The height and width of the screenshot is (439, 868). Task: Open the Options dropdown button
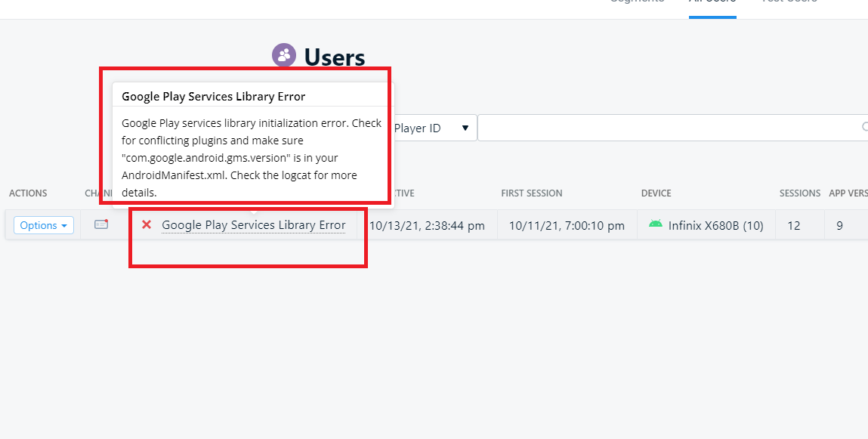pos(44,225)
